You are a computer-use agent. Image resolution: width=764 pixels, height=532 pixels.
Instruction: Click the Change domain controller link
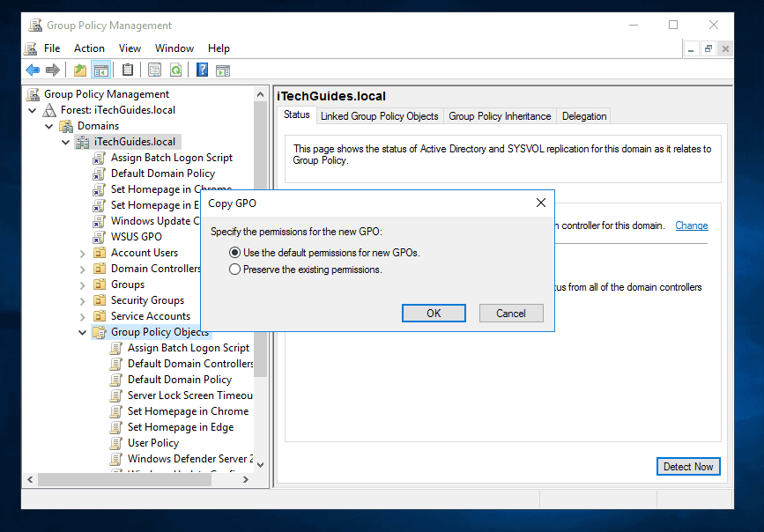(692, 225)
